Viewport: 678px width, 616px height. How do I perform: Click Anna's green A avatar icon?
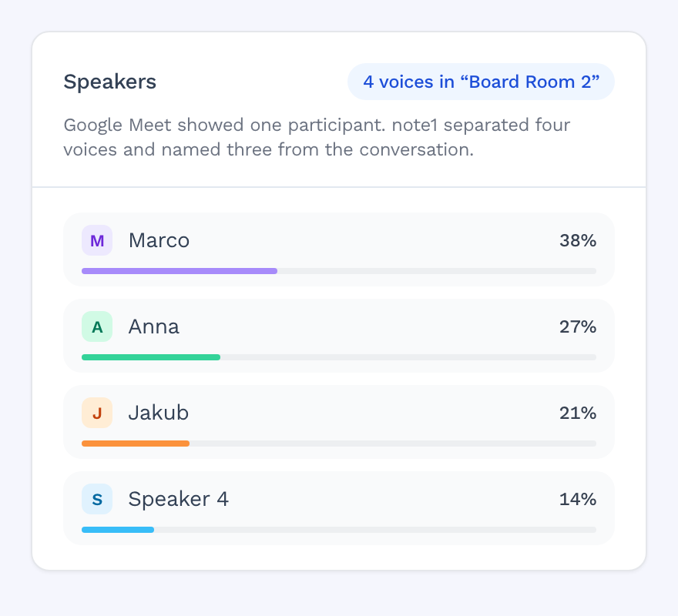coord(97,326)
